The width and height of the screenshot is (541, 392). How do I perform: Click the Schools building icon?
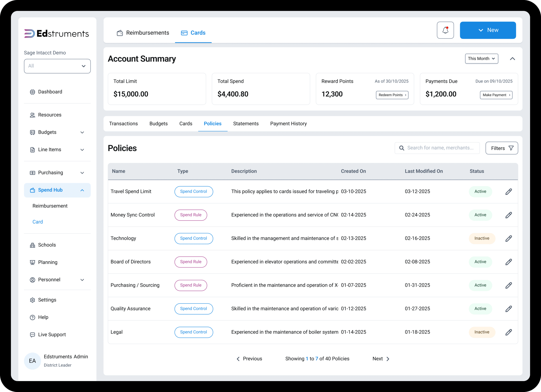pos(33,245)
